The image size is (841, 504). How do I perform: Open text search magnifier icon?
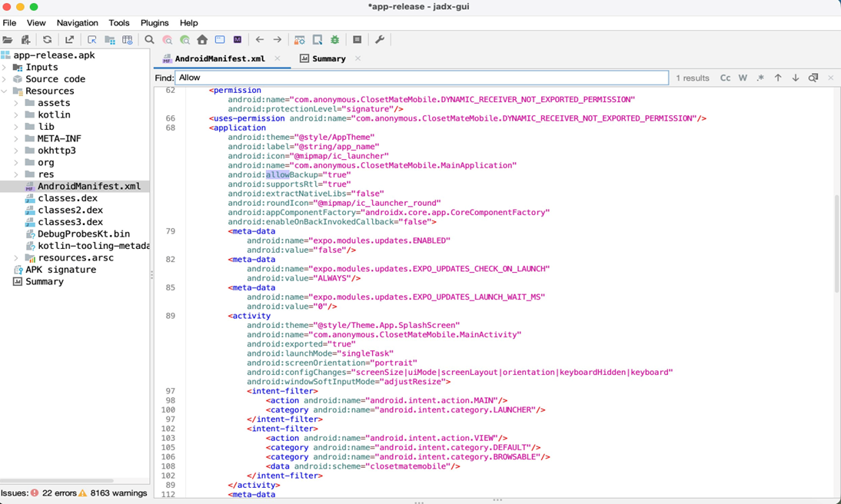(150, 40)
